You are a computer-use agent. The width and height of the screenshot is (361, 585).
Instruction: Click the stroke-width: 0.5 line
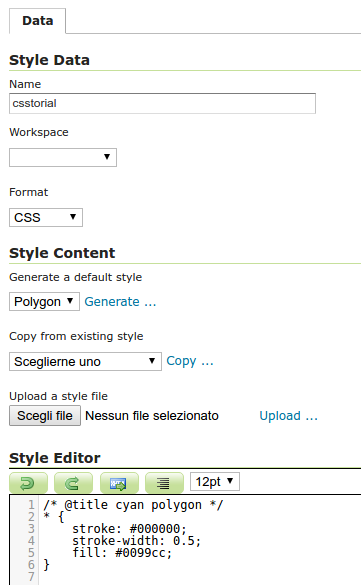pyautogui.click(x=136, y=541)
